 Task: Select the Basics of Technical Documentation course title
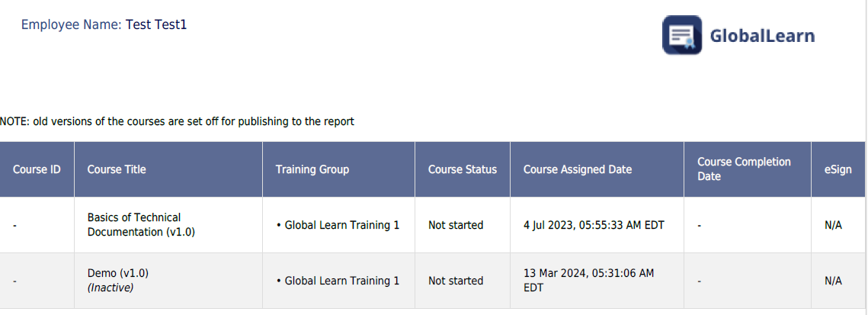[141, 225]
